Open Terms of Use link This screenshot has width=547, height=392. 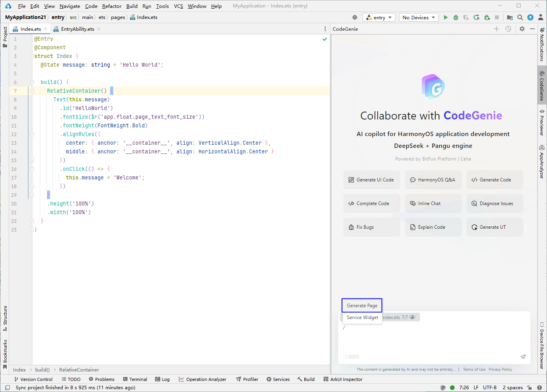tap(474, 370)
